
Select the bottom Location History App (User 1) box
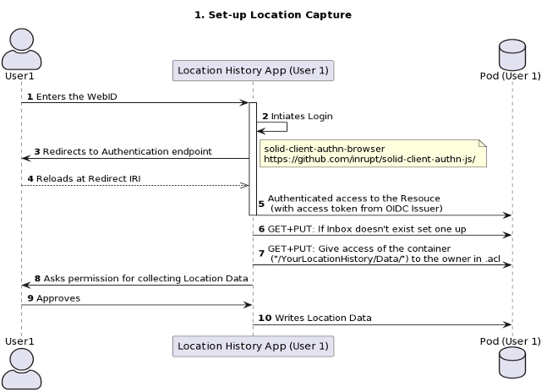click(x=253, y=346)
